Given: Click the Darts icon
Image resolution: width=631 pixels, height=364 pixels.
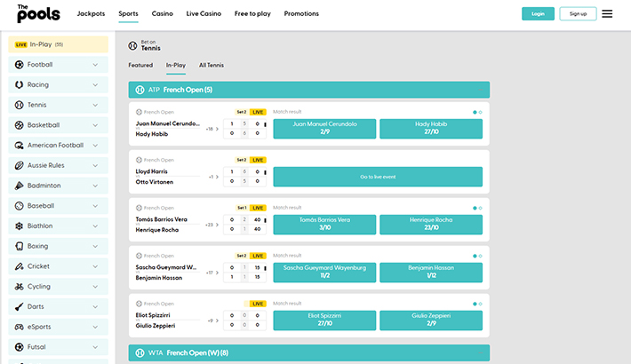Looking at the screenshot, I should [x=19, y=306].
